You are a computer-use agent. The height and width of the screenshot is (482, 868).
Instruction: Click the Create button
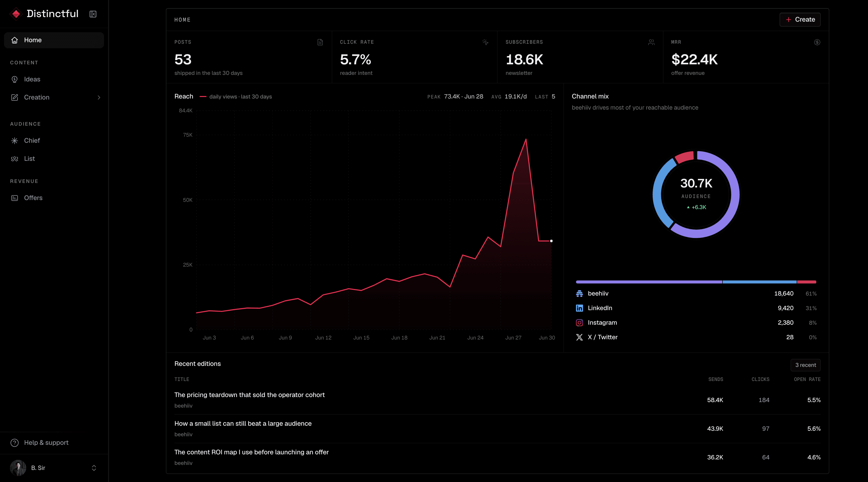coord(800,20)
